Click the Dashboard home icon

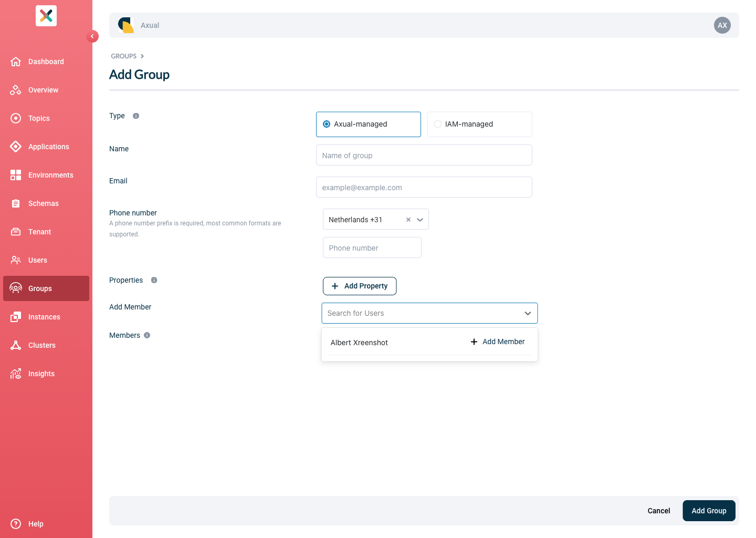[16, 61]
